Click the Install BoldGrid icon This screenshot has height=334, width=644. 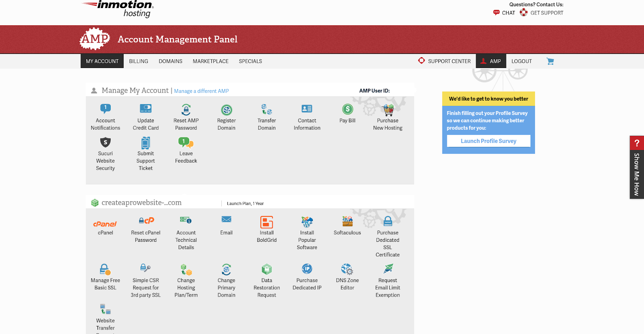click(x=267, y=222)
